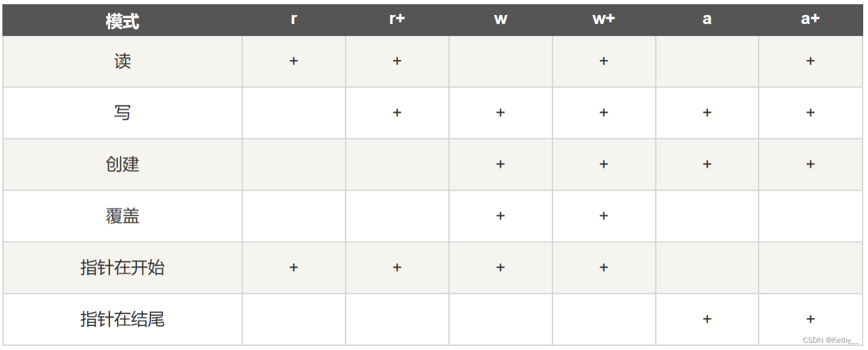Click the 指针在开始 row label
The width and height of the screenshot is (868, 350).
(123, 268)
